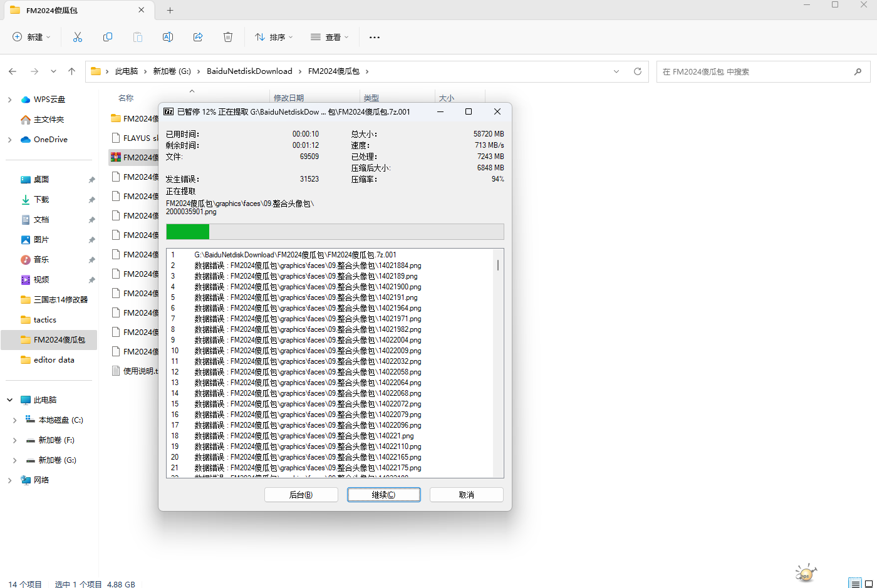The width and height of the screenshot is (877, 588).
Task: Open 文档 quick access item
Action: point(41,220)
